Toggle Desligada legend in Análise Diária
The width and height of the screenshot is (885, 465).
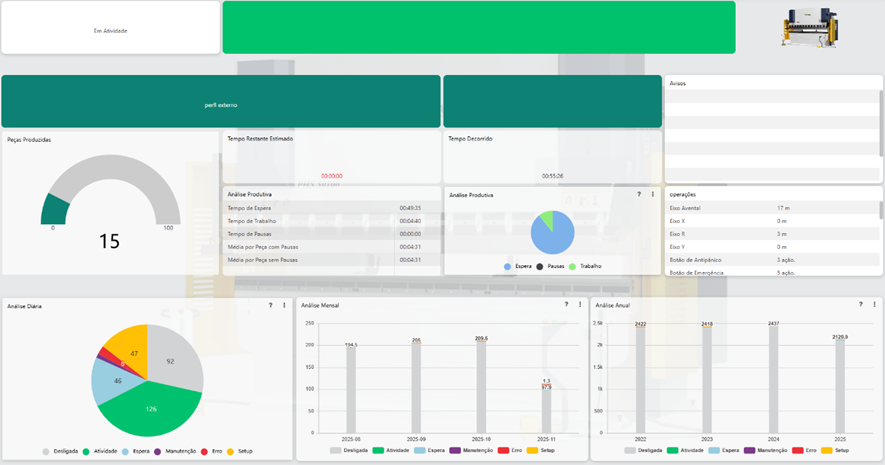pos(62,452)
